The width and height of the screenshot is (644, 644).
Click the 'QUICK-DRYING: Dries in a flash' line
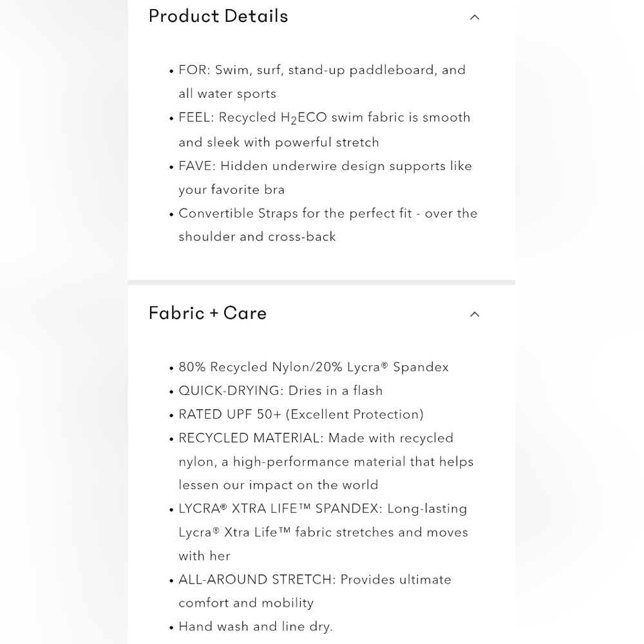tap(281, 391)
